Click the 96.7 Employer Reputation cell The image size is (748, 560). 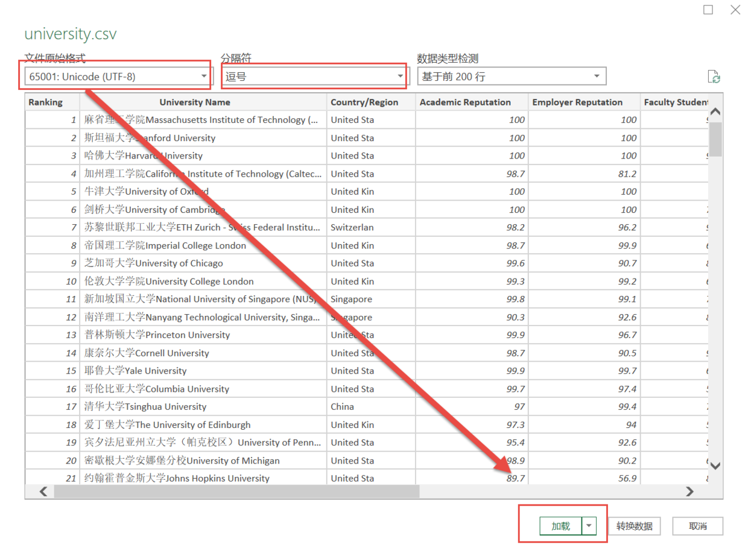click(x=585, y=335)
